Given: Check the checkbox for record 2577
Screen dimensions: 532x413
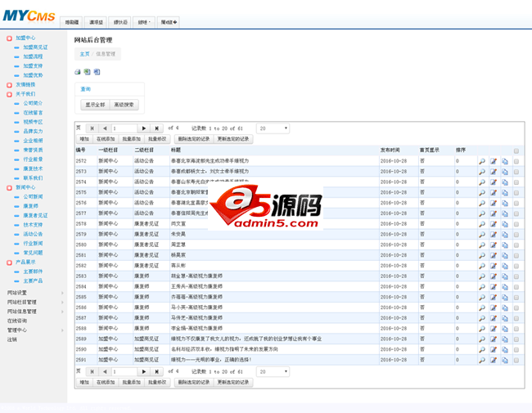Looking at the screenshot, I should click(x=516, y=214).
